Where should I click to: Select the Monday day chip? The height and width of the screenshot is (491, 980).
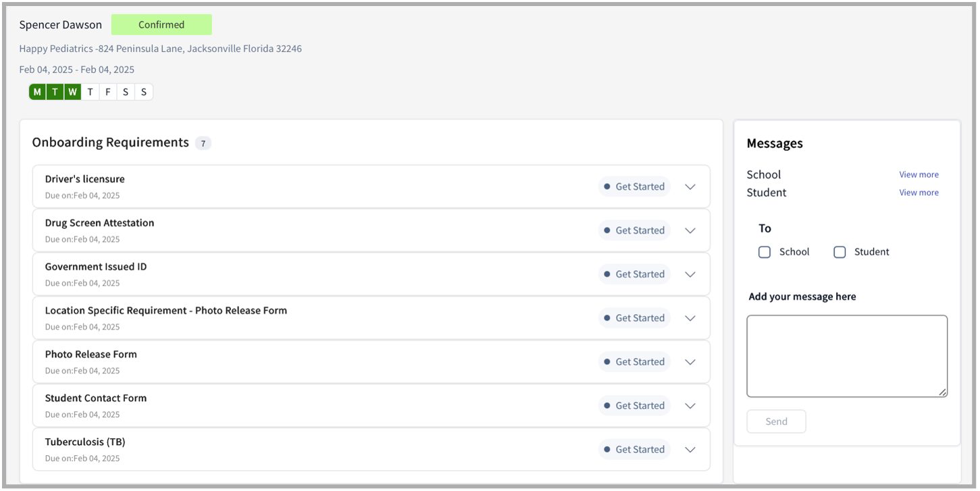coord(37,91)
